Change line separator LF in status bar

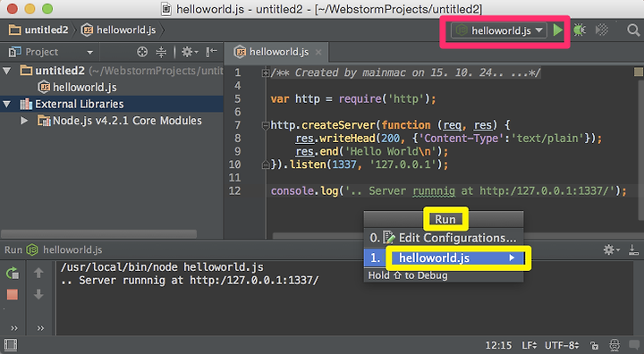tap(529, 345)
